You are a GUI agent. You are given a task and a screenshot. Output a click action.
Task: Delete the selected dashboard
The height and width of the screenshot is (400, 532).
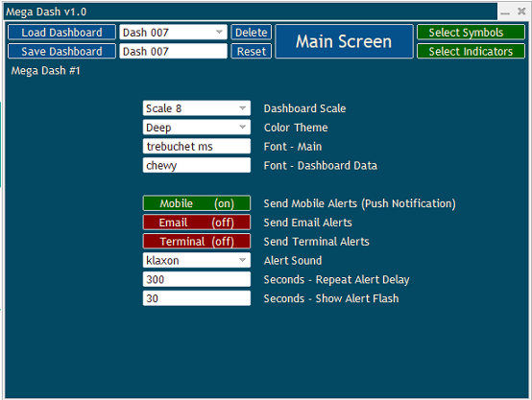pyautogui.click(x=252, y=33)
